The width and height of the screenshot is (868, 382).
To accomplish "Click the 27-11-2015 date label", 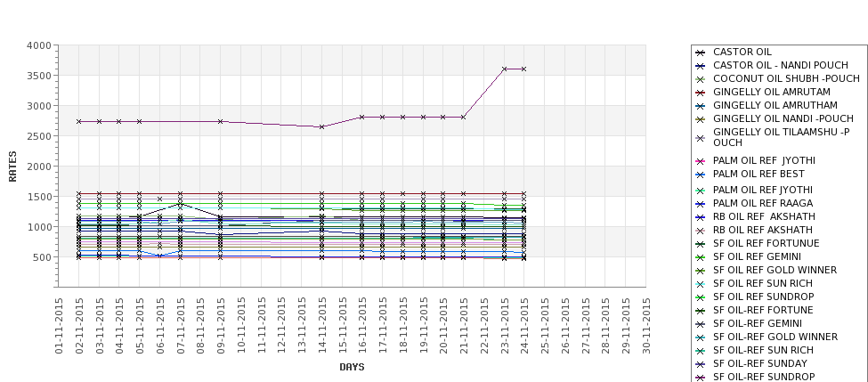I will [x=585, y=326].
